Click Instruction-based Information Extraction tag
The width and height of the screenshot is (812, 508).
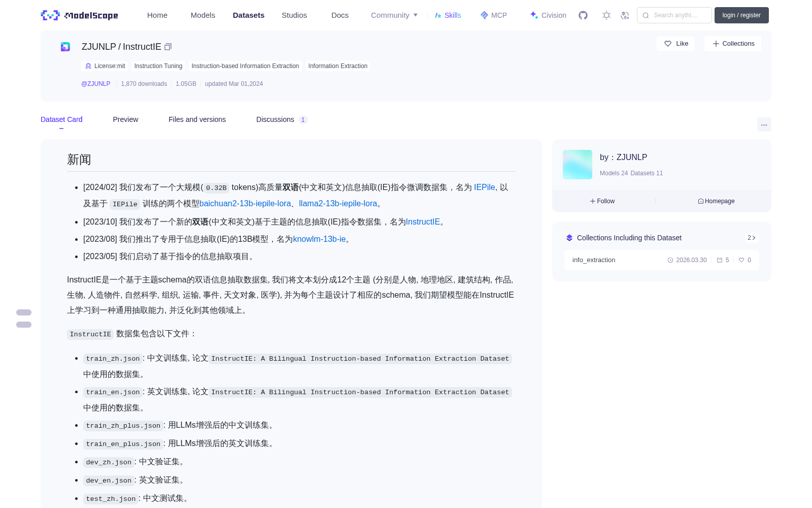pyautogui.click(x=245, y=66)
